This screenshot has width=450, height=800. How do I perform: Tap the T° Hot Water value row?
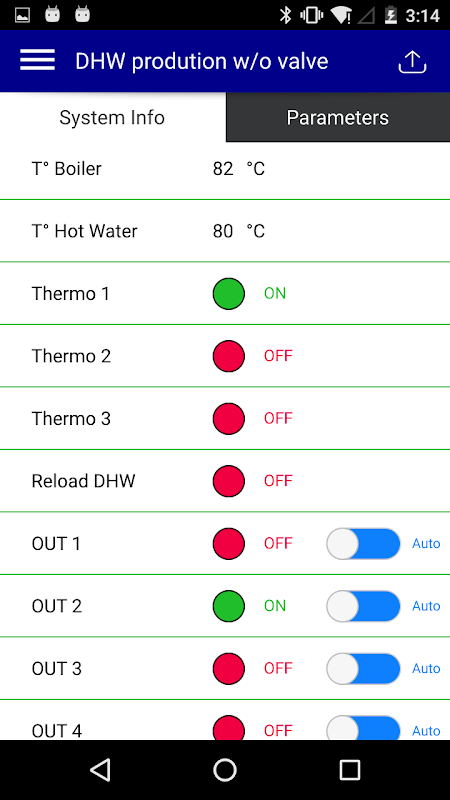(x=225, y=231)
